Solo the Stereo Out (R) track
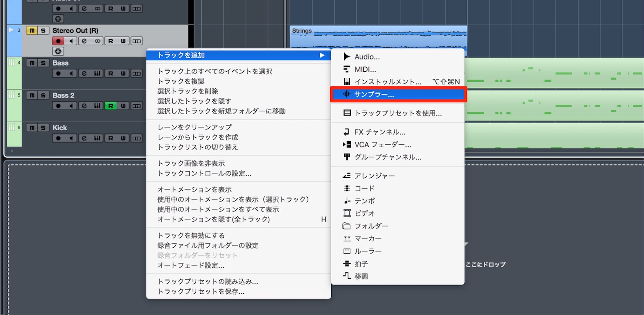Viewport: 644px width, 315px height. [43, 30]
